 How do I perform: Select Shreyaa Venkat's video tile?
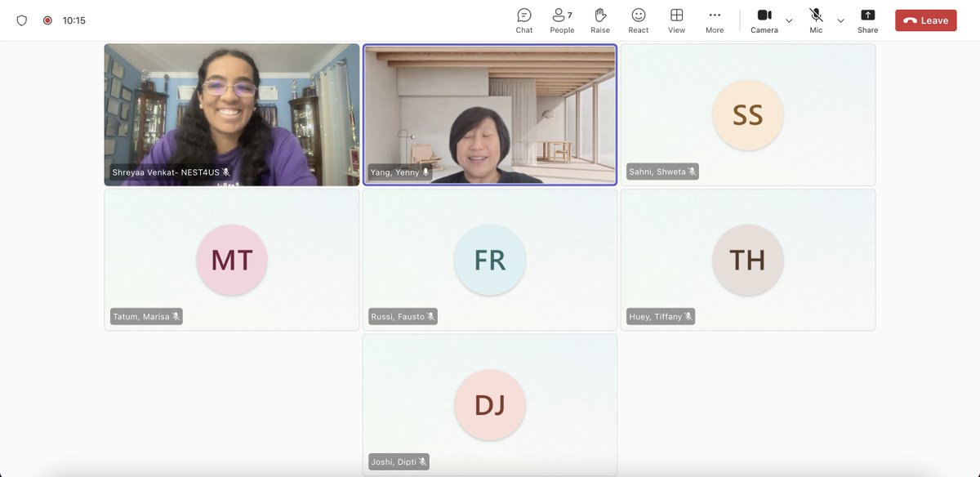232,115
